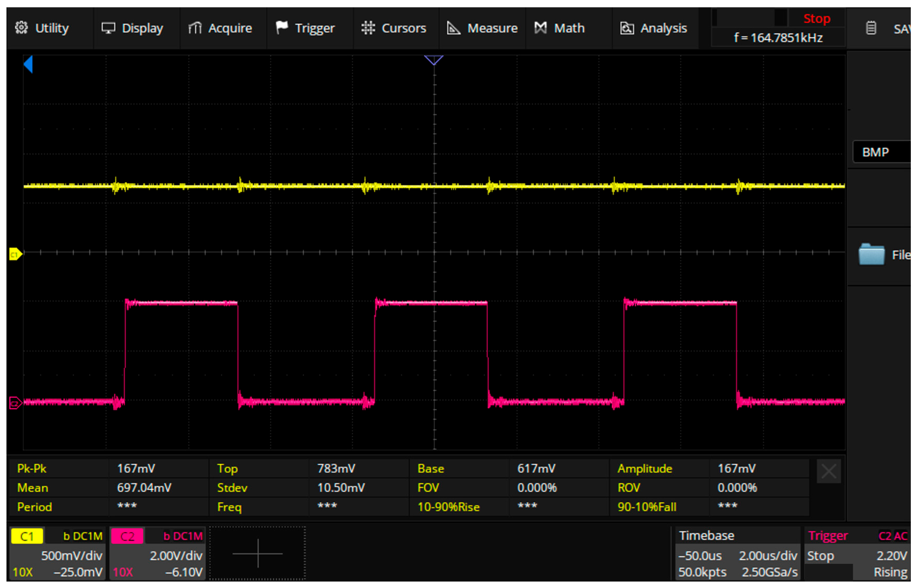Click the C2 2.00V/div scale value
917x588 pixels.
pyautogui.click(x=176, y=555)
